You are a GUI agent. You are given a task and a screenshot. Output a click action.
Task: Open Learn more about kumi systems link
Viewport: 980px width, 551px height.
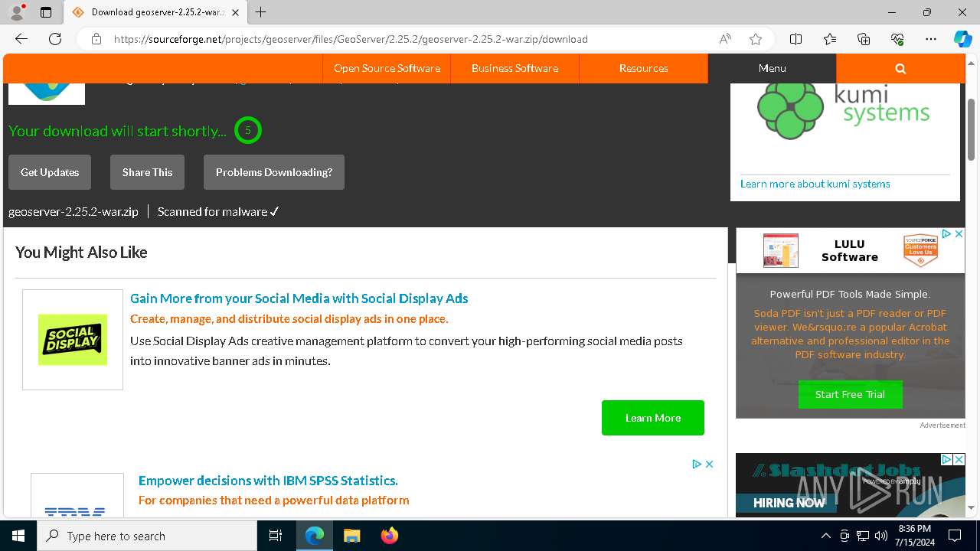(815, 184)
